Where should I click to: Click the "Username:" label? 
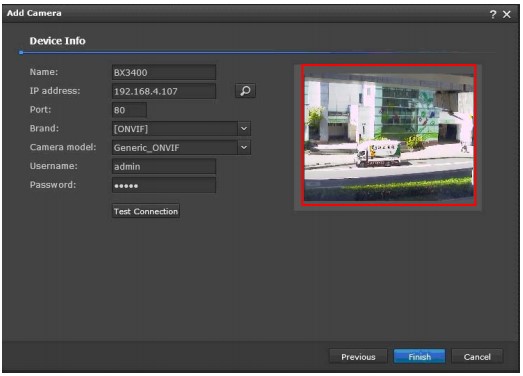pos(53,166)
